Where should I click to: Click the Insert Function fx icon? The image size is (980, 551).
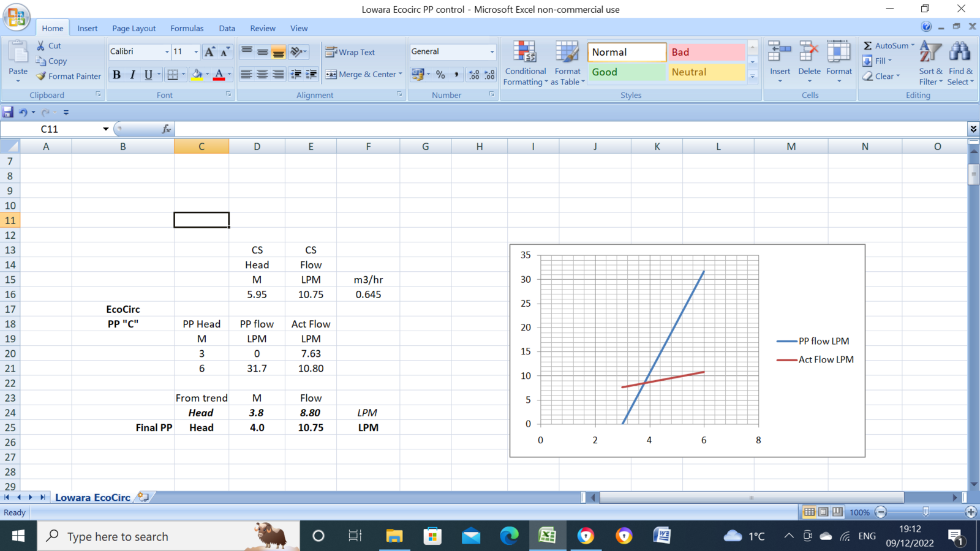click(166, 129)
